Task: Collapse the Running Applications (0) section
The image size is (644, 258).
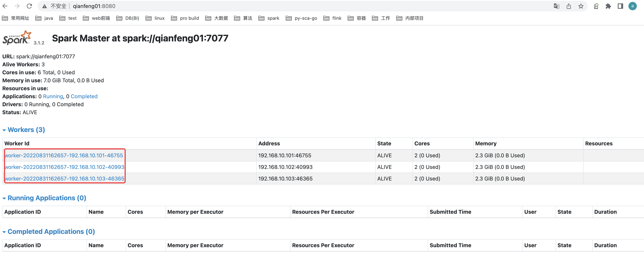Action: 44,198
